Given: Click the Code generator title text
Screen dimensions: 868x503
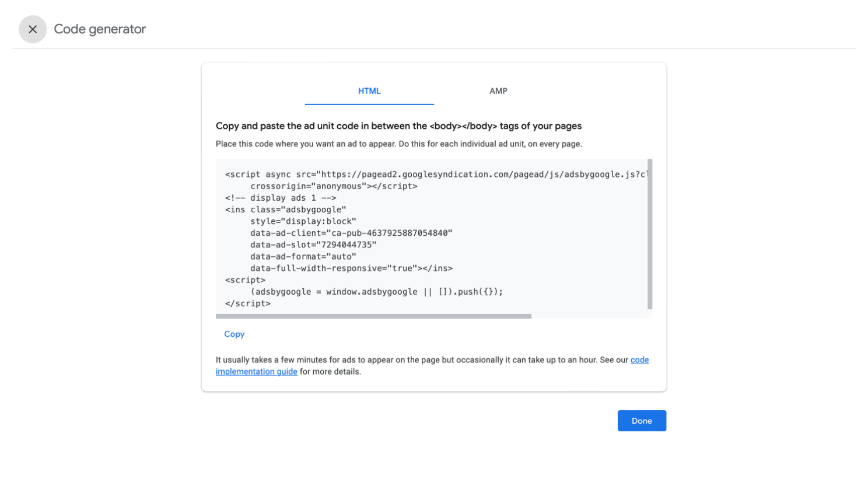Looking at the screenshot, I should click(100, 29).
